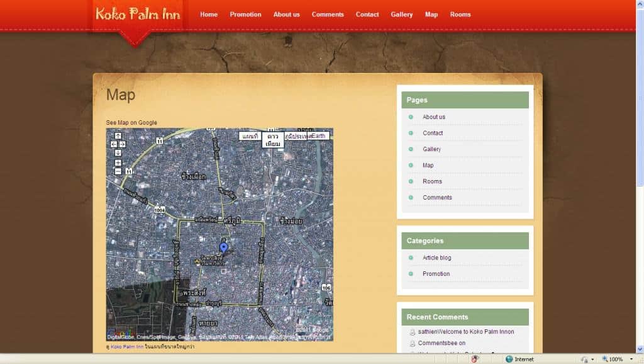
Task: Click the comment icon beside Commentsbee
Action: click(x=413, y=343)
